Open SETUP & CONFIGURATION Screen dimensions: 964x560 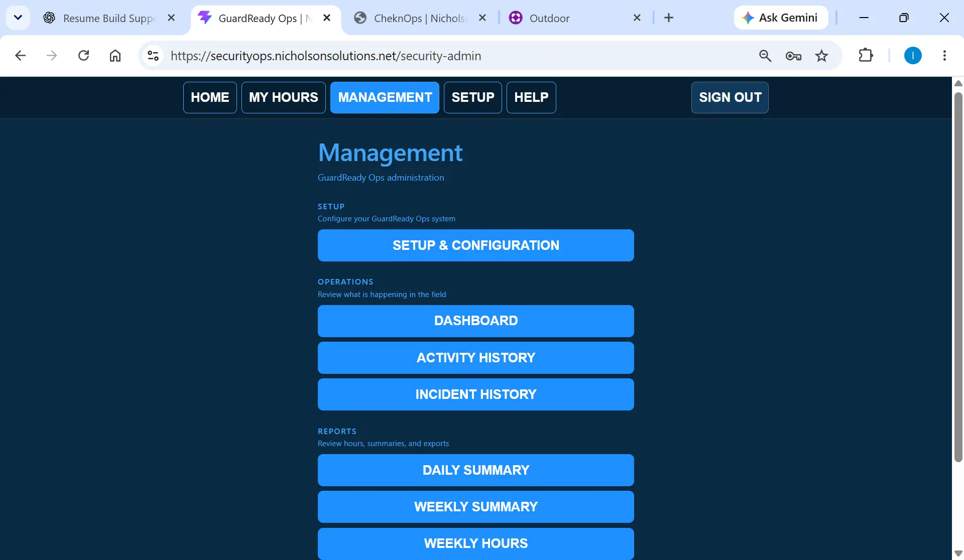pyautogui.click(x=476, y=245)
